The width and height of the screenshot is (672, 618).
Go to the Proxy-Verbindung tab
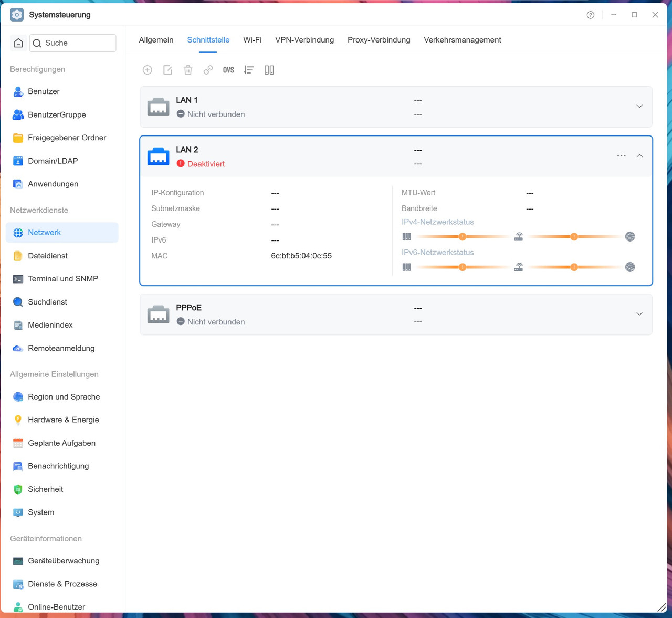click(379, 40)
